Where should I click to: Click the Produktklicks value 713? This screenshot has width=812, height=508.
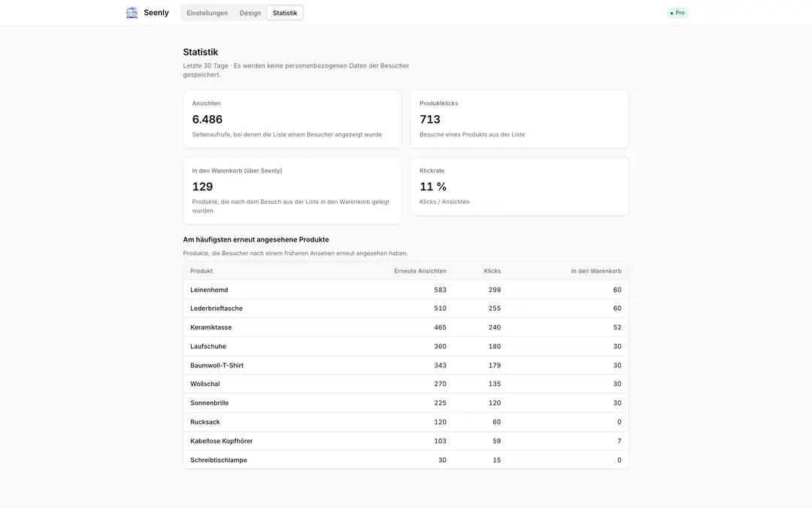click(x=430, y=119)
